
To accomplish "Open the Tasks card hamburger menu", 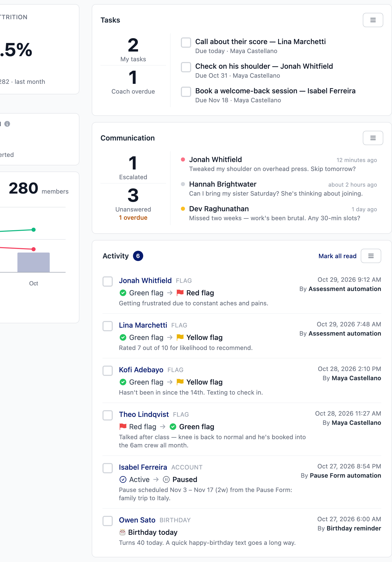I will (373, 20).
